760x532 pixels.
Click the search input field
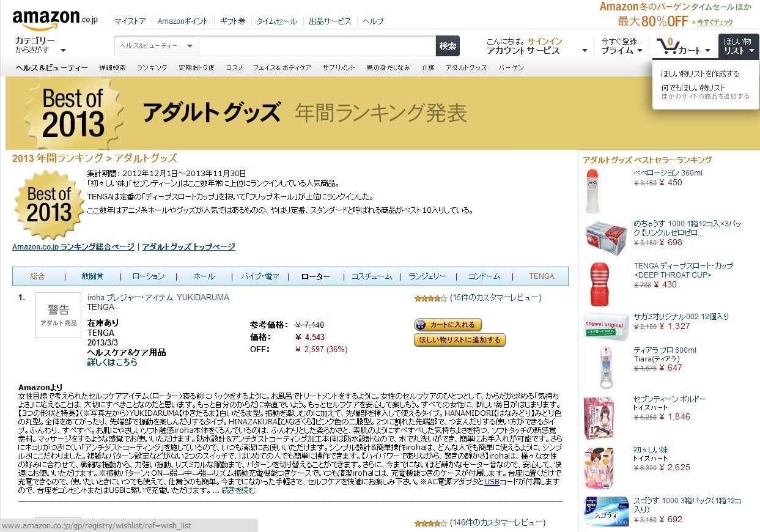(317, 46)
